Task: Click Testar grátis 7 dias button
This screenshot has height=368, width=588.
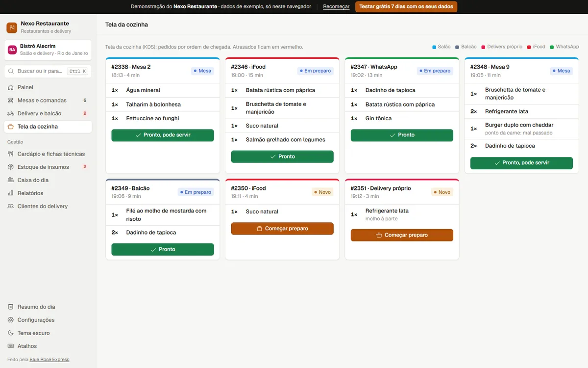Action: (406, 7)
